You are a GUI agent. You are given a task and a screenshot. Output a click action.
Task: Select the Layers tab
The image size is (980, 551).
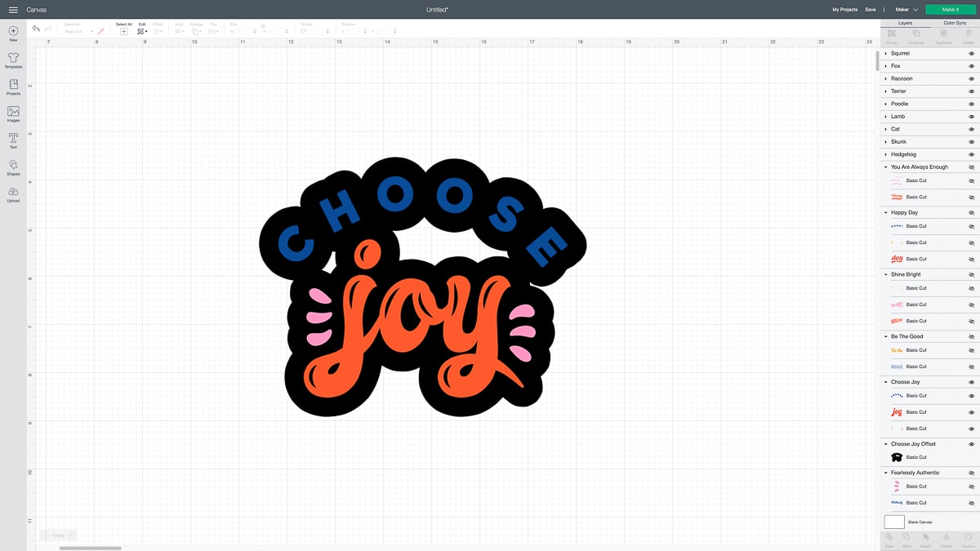point(905,23)
